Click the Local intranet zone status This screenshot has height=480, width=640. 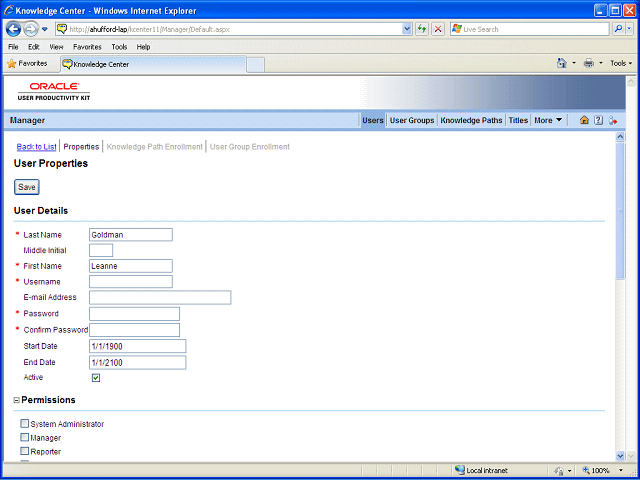coord(481,470)
